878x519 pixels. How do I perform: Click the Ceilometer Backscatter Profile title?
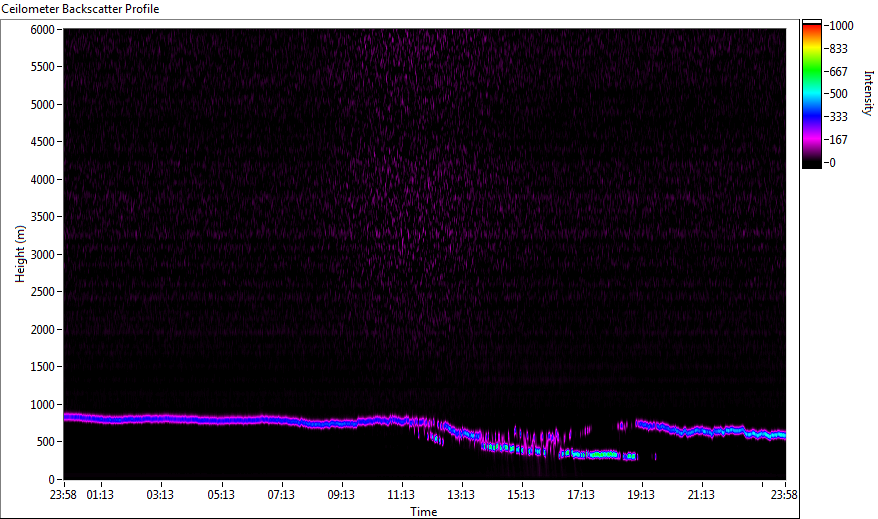(x=80, y=9)
